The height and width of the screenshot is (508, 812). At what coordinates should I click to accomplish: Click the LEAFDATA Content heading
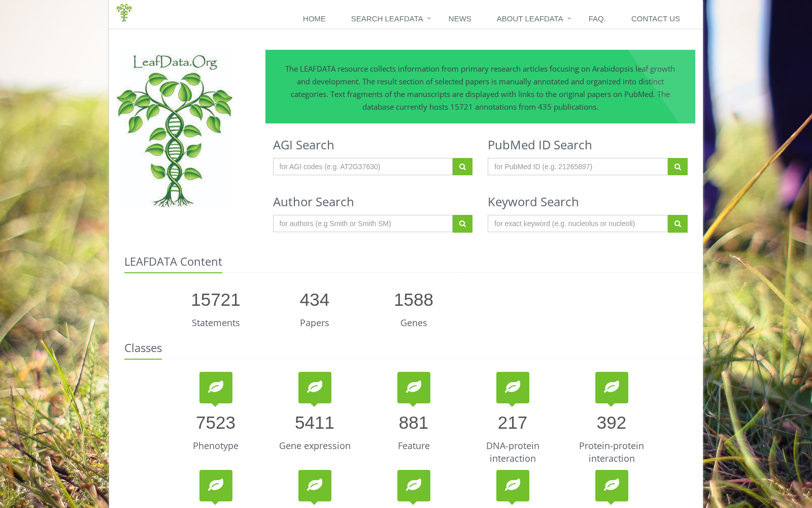pos(173,262)
